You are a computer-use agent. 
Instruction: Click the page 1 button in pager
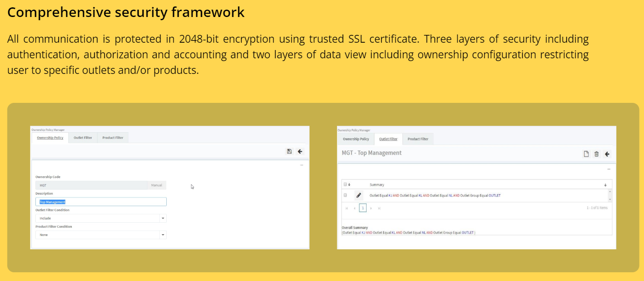[363, 208]
